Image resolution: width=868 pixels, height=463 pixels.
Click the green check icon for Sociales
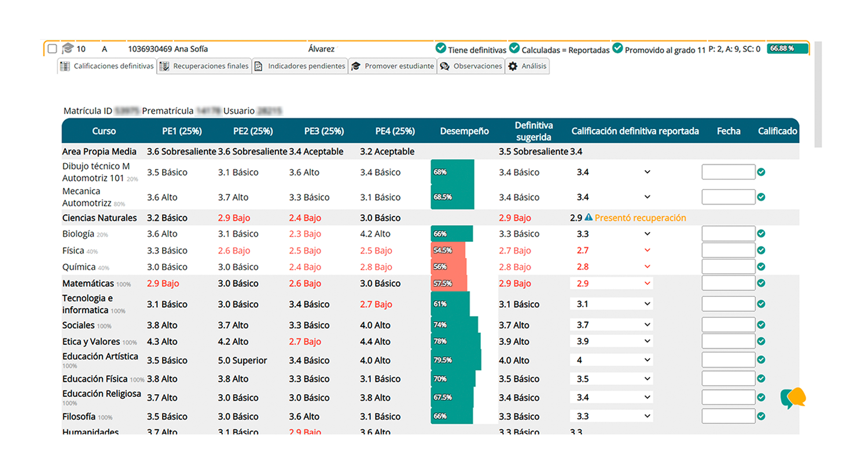pyautogui.click(x=762, y=325)
